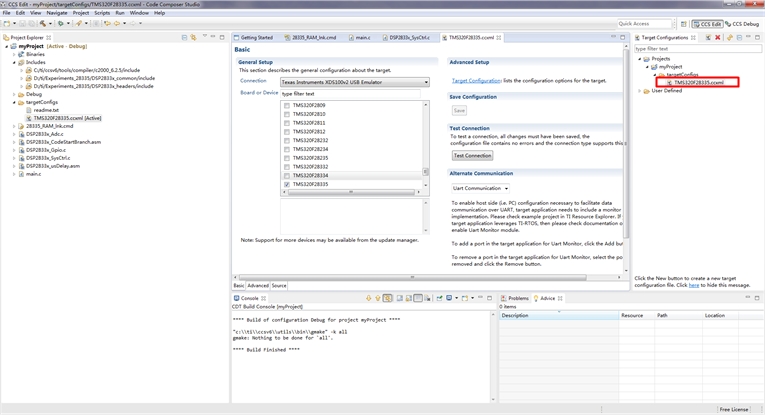Click the Save toolbar icon
Screen dimensions: 765x415
click(22, 23)
